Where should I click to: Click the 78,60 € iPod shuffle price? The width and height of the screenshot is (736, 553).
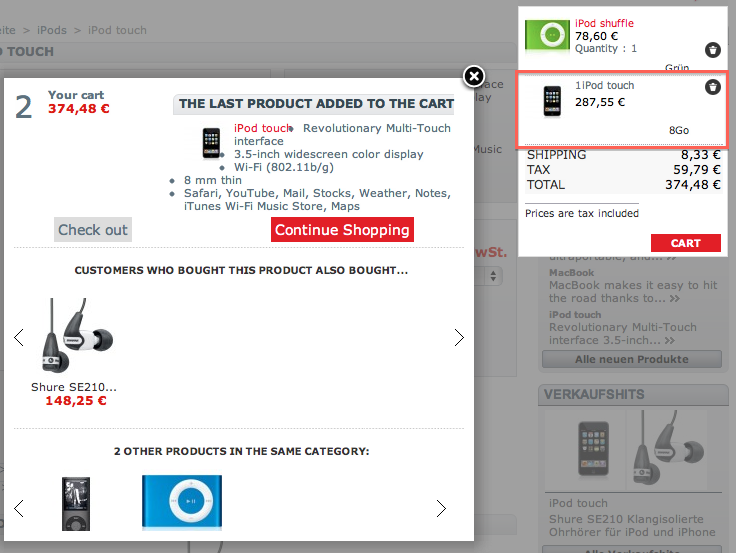click(x=596, y=36)
